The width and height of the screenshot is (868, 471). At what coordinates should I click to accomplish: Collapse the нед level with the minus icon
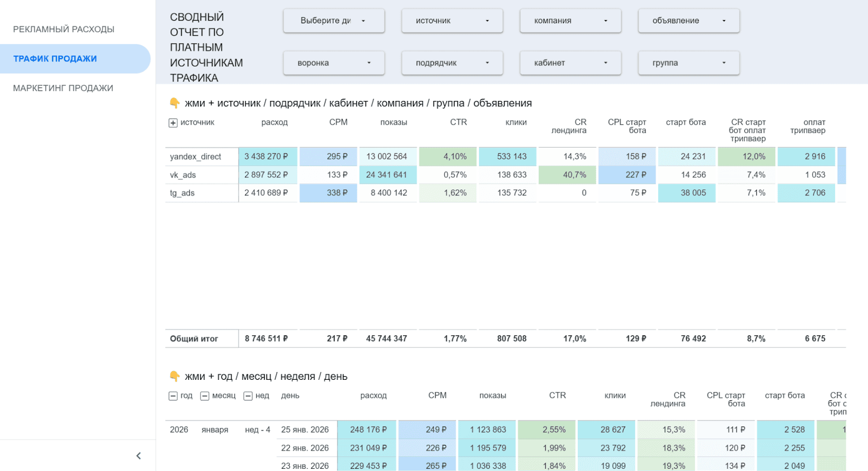click(x=248, y=396)
